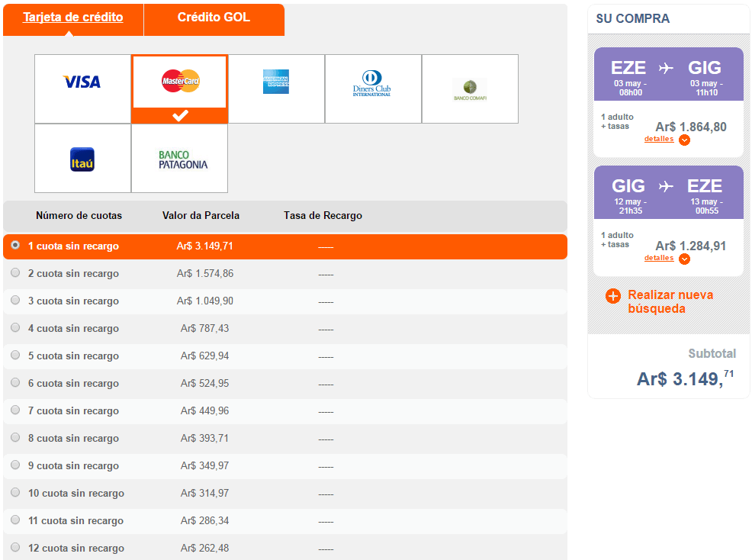The image size is (752, 560).
Task: Expand detalles chevron for GIG to EZE flight
Action: click(684, 259)
